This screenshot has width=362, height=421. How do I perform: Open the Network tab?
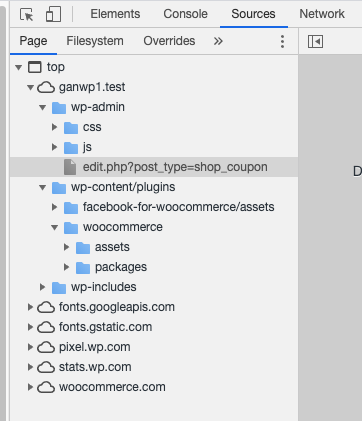click(x=322, y=14)
